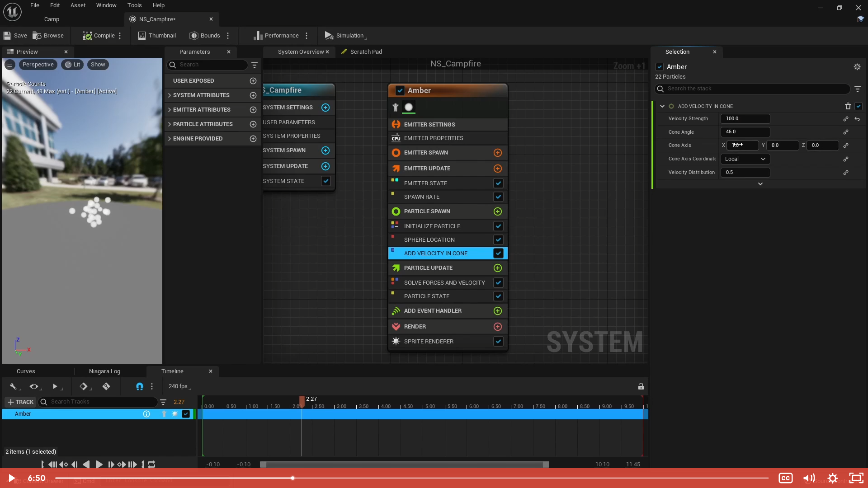Screen dimensions: 868x488
Task: Disable the Spawn Rate module checkbox
Action: (x=498, y=197)
